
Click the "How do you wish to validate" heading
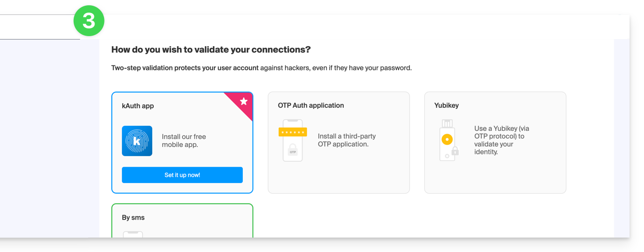tap(210, 50)
